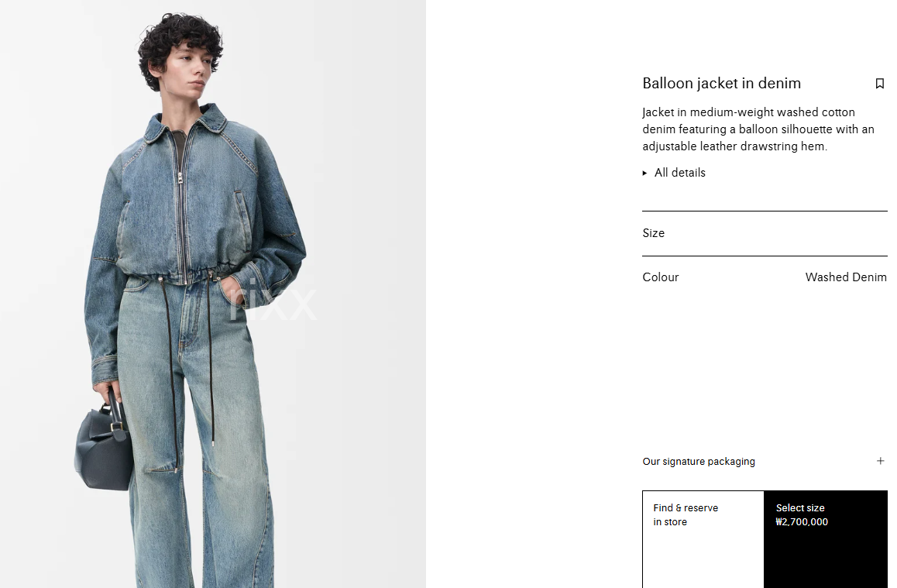
Task: Open the All details text link
Action: (679, 173)
